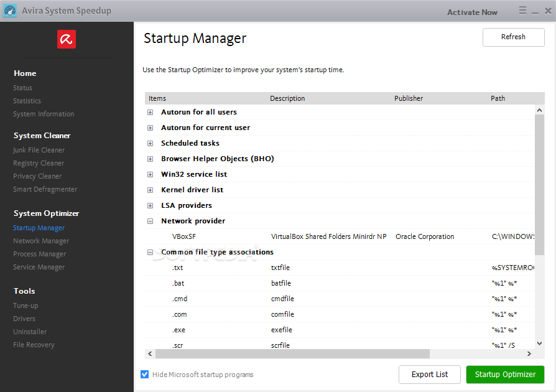556x392 pixels.
Task: Click the Export List button
Action: pos(429,374)
